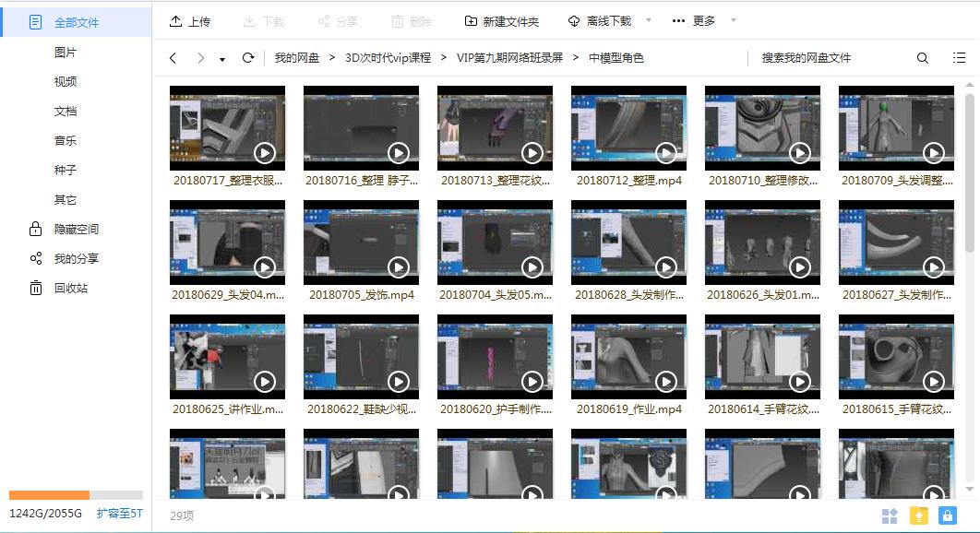Select file name 20180705_发饰.mp4
This screenshot has height=533, width=980.
pos(361,295)
